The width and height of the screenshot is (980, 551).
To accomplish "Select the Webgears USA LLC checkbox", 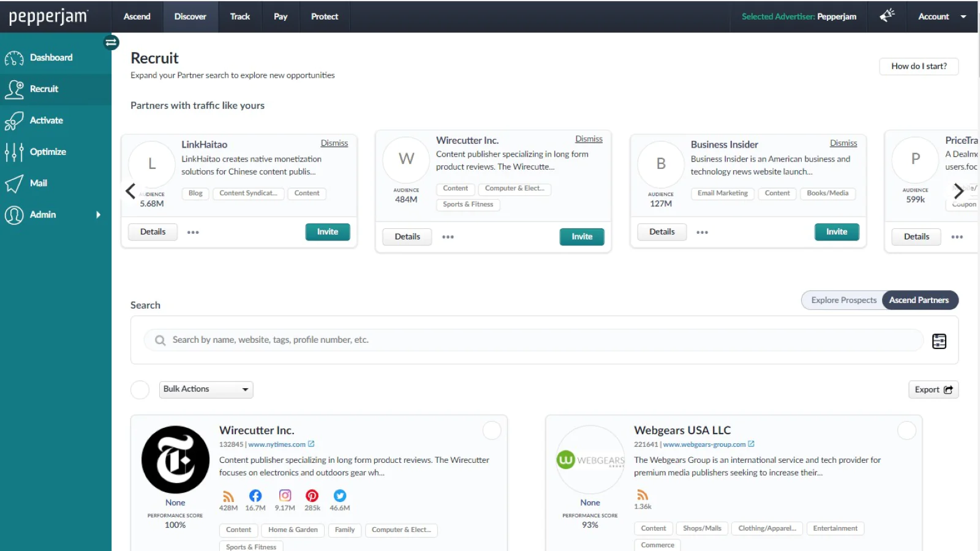I will 907,430.
